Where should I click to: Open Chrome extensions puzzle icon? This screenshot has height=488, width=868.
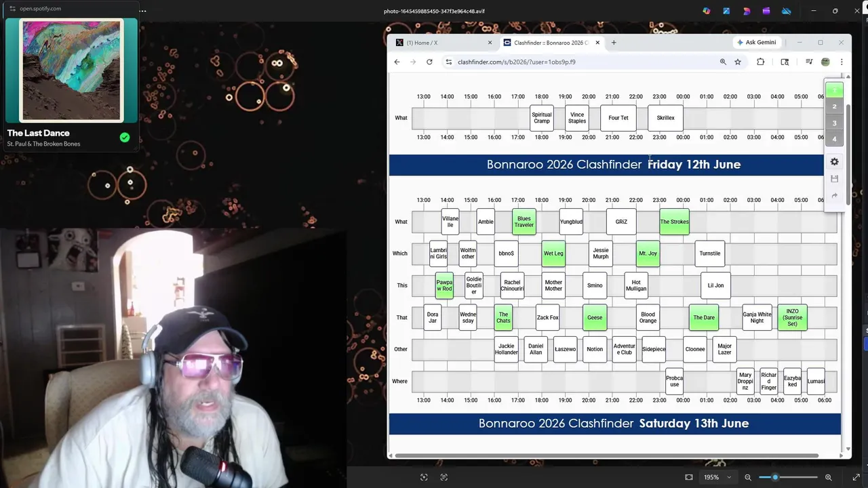(760, 62)
